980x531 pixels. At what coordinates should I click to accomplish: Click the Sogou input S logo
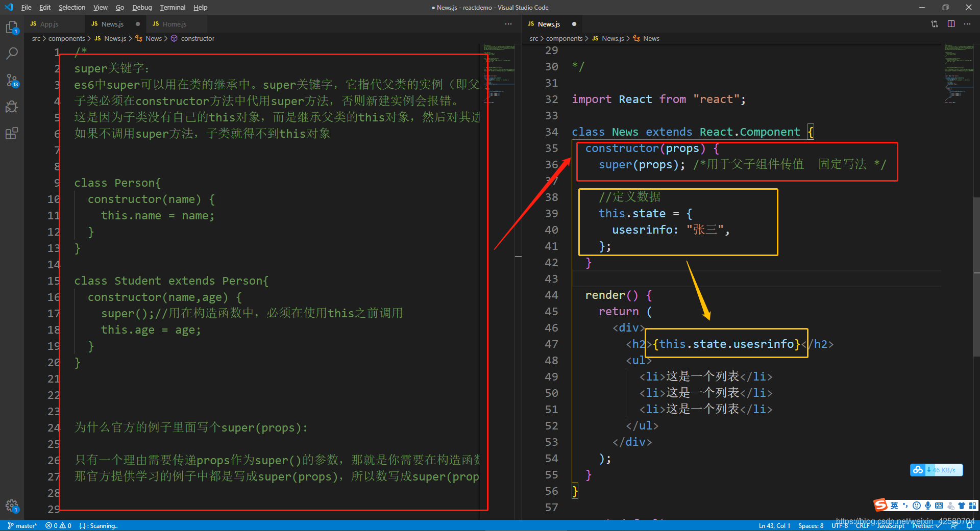click(880, 505)
